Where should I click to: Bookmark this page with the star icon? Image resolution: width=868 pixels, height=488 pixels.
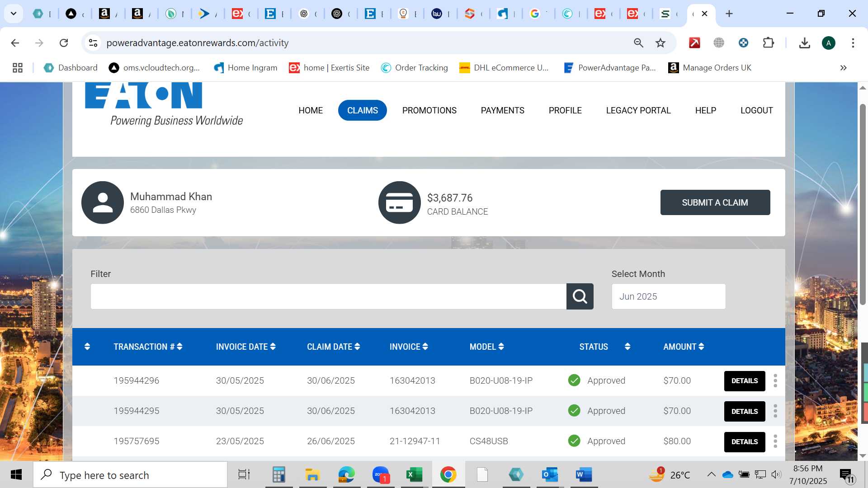pos(660,43)
